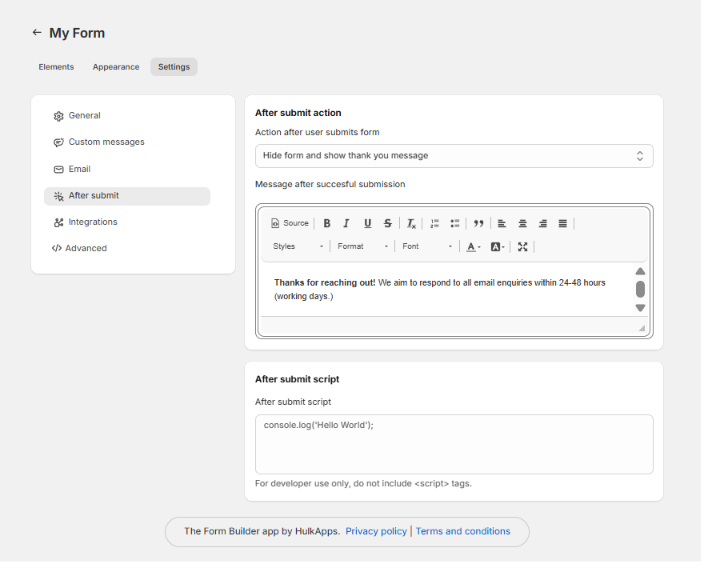This screenshot has height=562, width=701.
Task: Open Email settings section
Action: point(127,169)
